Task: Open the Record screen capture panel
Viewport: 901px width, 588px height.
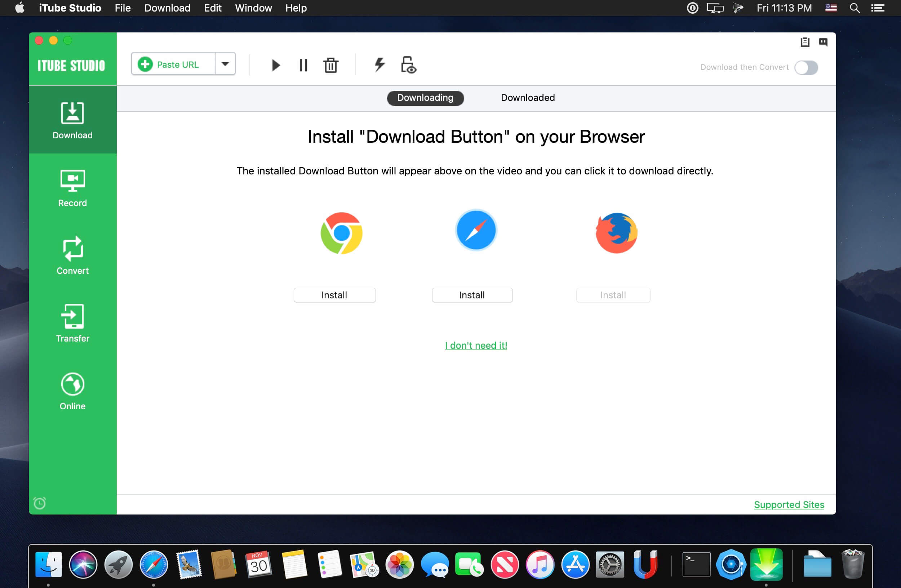Action: click(x=72, y=188)
